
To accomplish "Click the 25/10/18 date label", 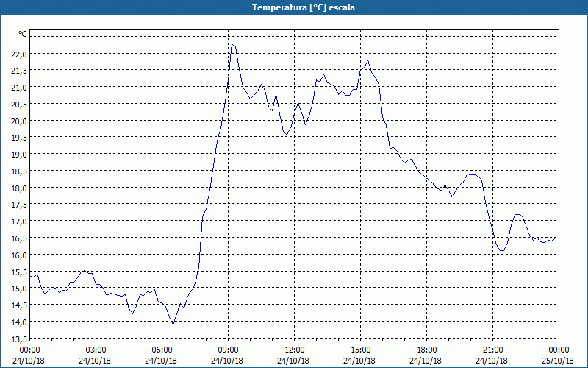I will tap(558, 361).
